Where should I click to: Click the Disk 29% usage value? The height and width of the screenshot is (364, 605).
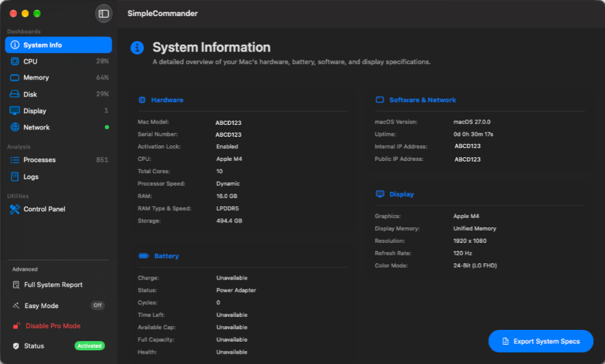click(102, 94)
